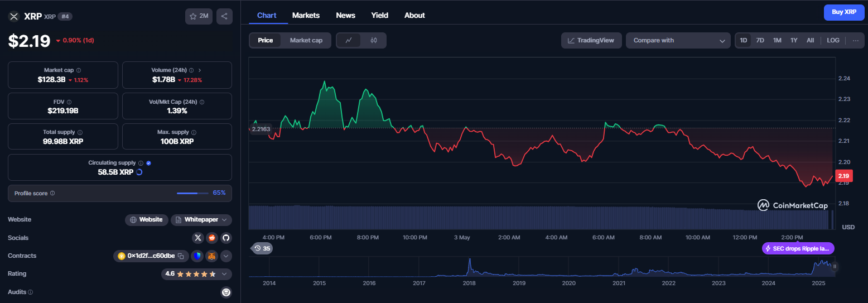
Task: Open the X (Twitter) social icon
Action: point(197,238)
